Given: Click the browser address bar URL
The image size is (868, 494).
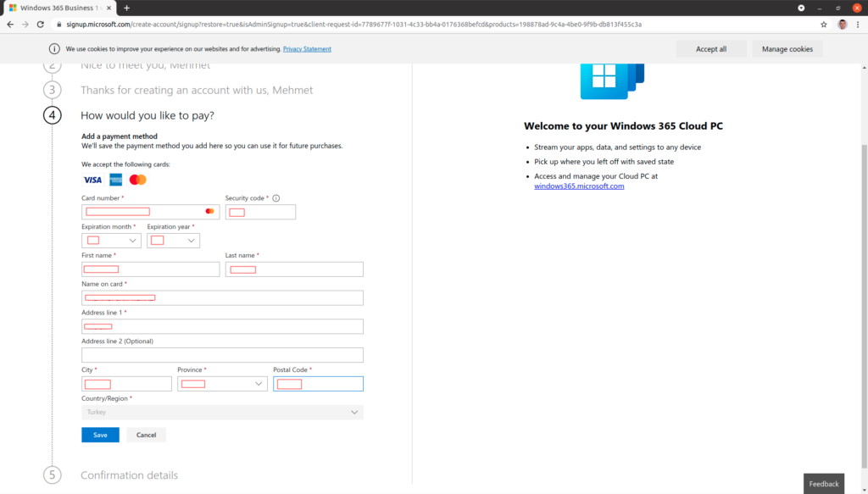Looking at the screenshot, I should (353, 25).
